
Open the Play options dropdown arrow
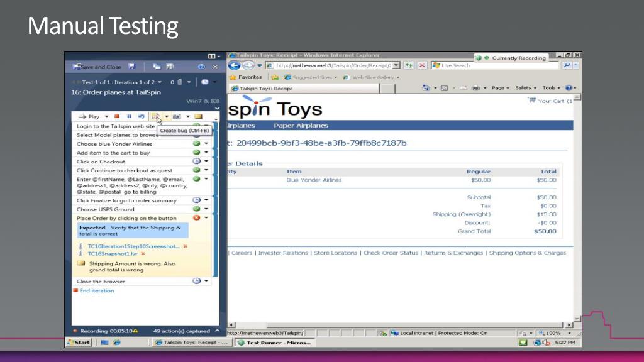click(x=106, y=116)
